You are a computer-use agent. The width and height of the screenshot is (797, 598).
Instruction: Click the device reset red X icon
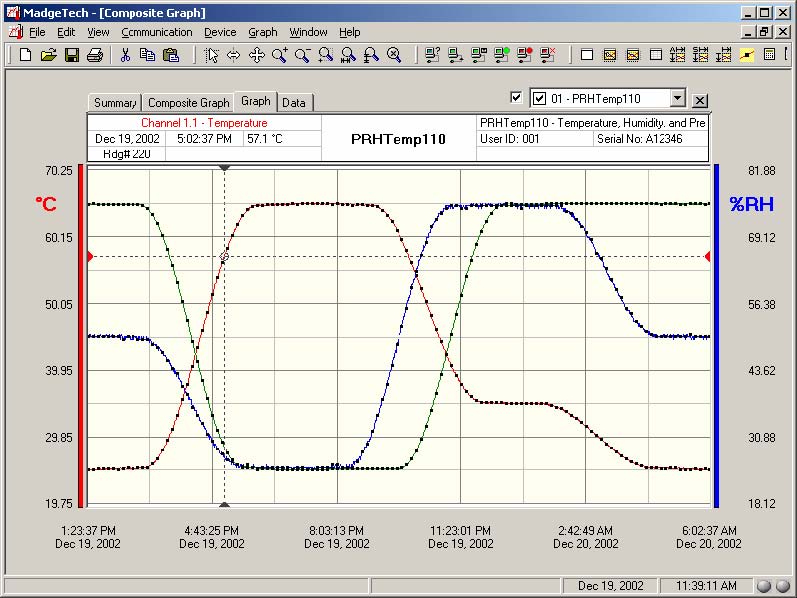[547, 54]
